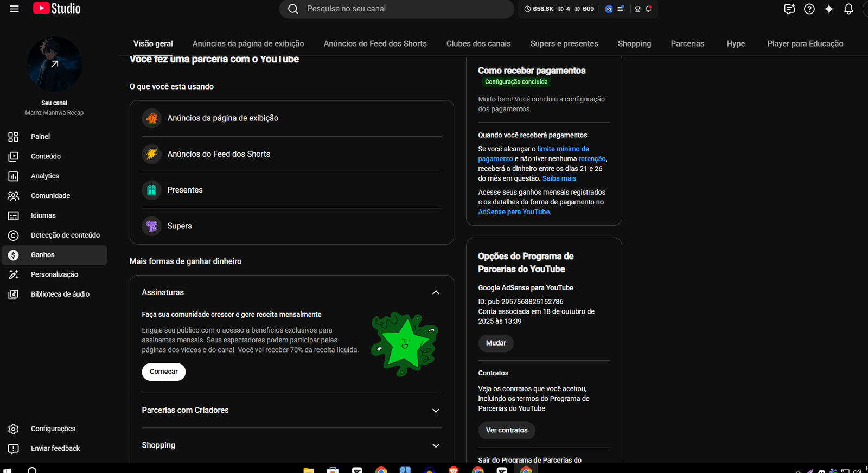Open the 'limite mínimo de pagamento' link
Viewport: 868px width, 473px height.
534,154
